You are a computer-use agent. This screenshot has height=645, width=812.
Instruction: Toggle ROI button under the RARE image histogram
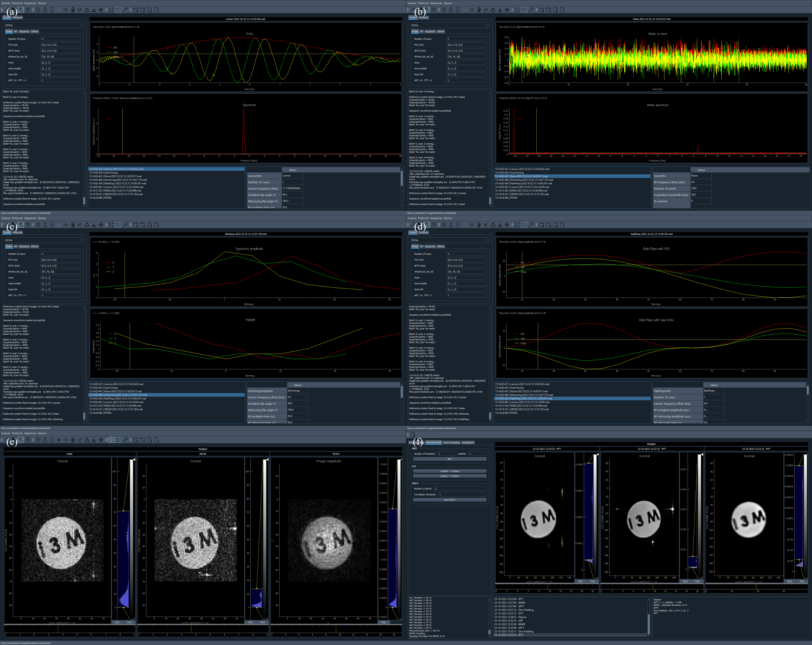click(x=117, y=622)
